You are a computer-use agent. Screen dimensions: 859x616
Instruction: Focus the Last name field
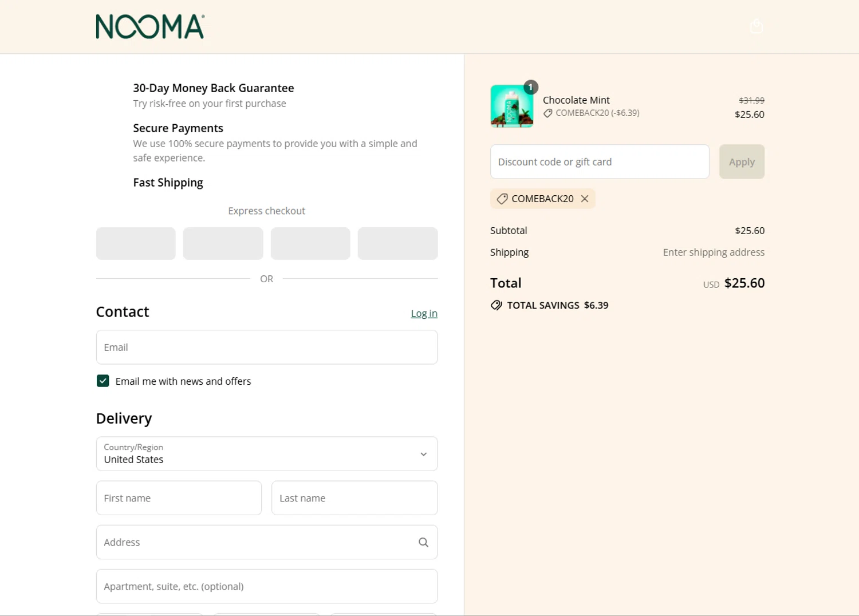(x=354, y=498)
